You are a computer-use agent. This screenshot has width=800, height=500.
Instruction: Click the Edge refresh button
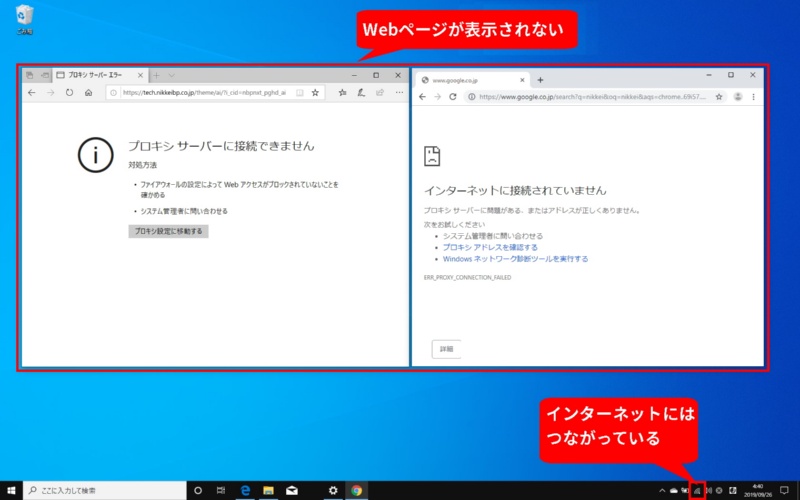[x=69, y=93]
